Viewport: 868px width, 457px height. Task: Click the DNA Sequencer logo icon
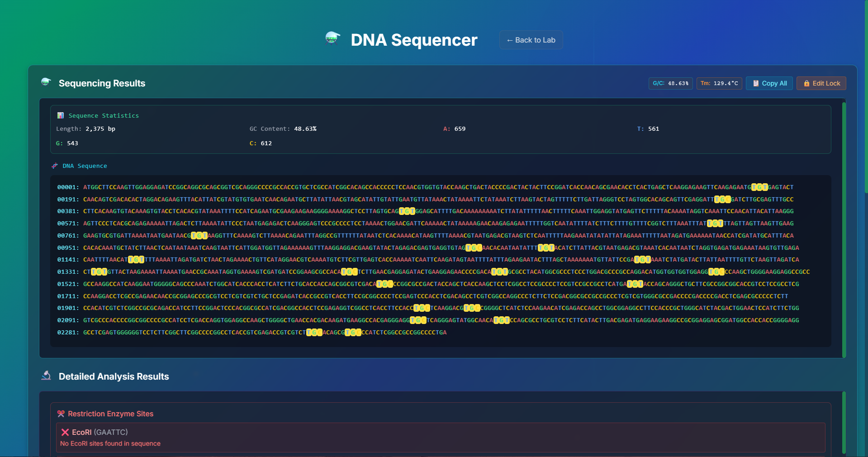(x=332, y=39)
